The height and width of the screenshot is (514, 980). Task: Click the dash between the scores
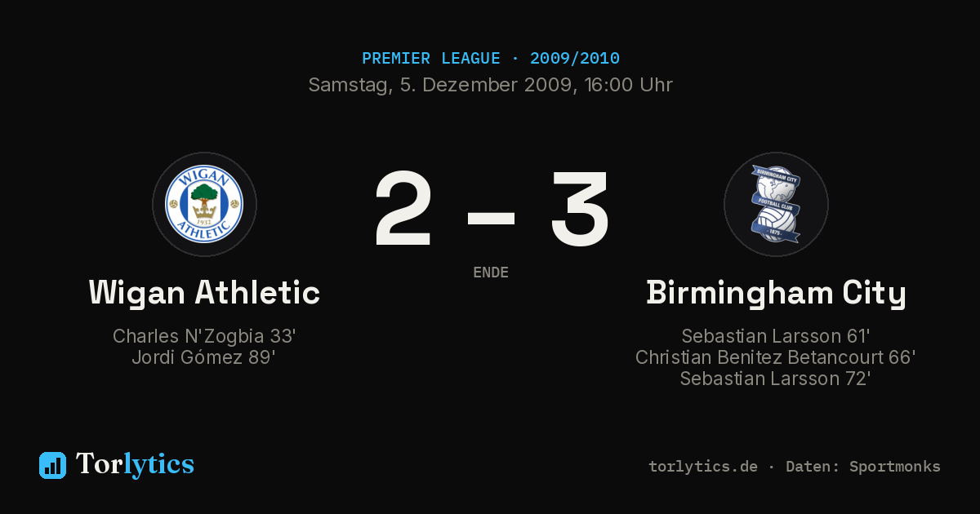[x=491, y=217]
